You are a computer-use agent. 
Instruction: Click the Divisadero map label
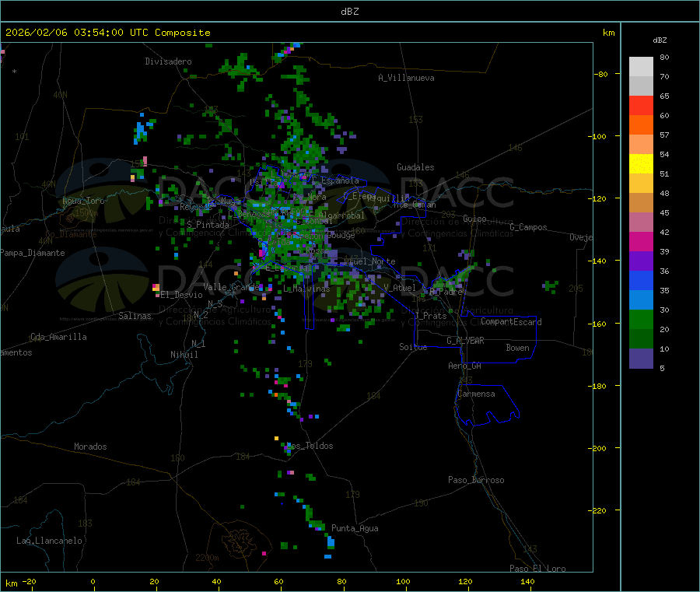point(168,61)
